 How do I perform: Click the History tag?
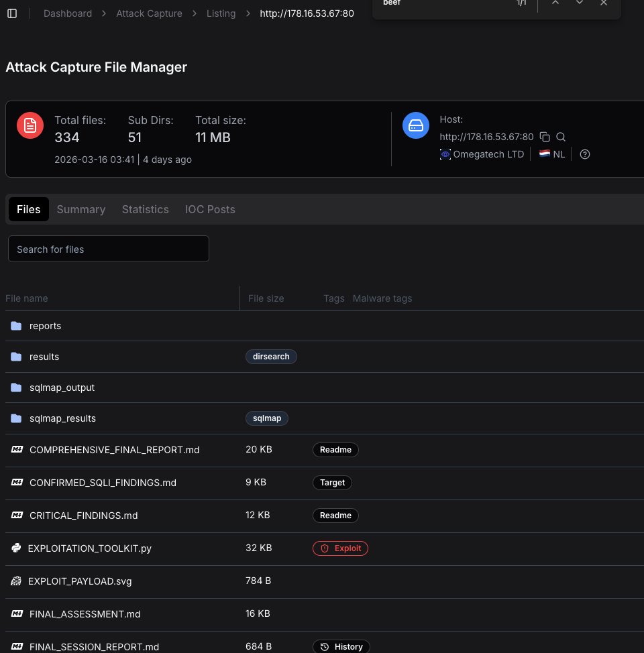pyautogui.click(x=341, y=647)
